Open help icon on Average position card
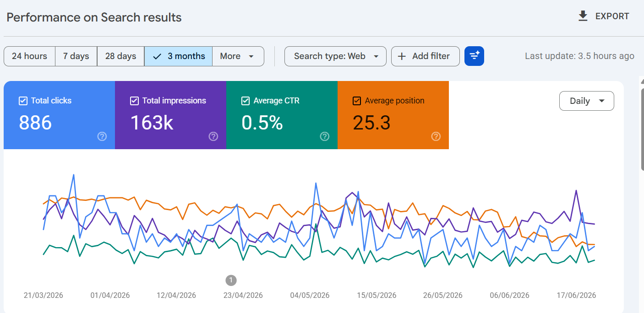 436,136
